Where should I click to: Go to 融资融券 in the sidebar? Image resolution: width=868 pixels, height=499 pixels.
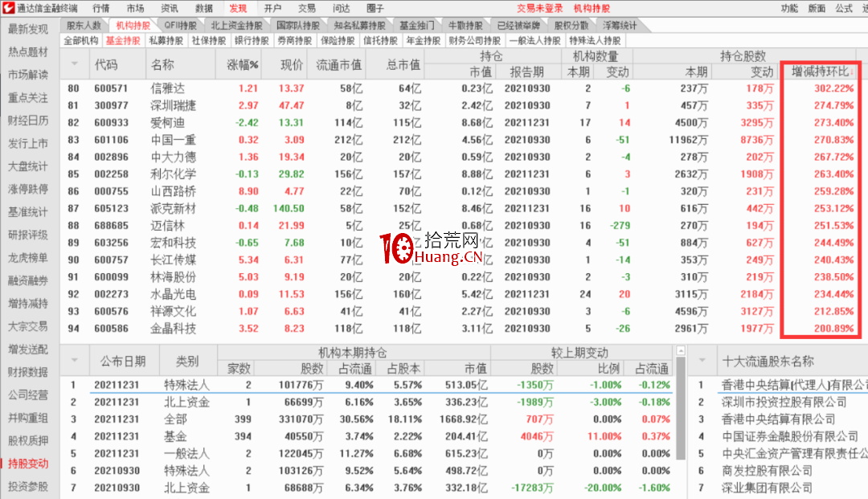(x=28, y=280)
